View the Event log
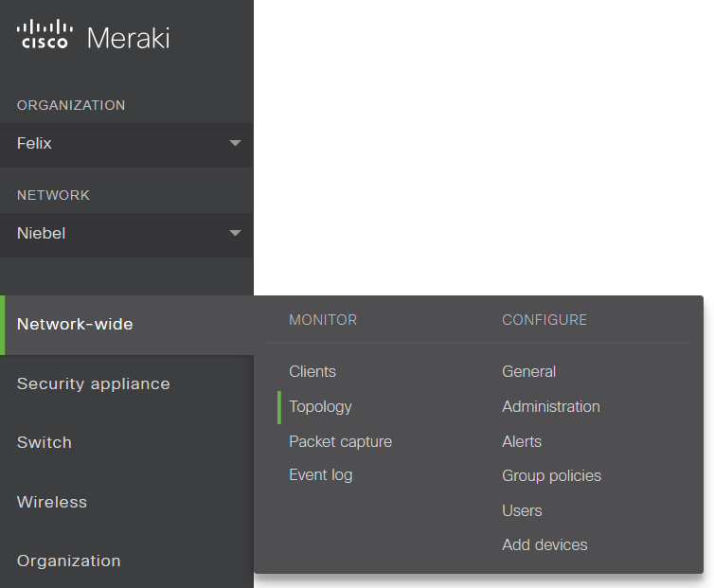This screenshot has width=714, height=588. click(x=320, y=475)
